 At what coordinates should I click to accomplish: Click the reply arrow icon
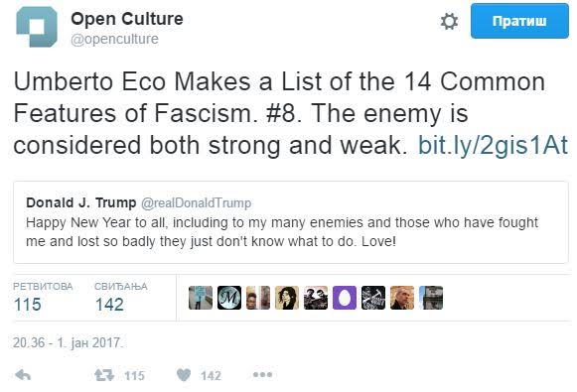pyautogui.click(x=23, y=375)
